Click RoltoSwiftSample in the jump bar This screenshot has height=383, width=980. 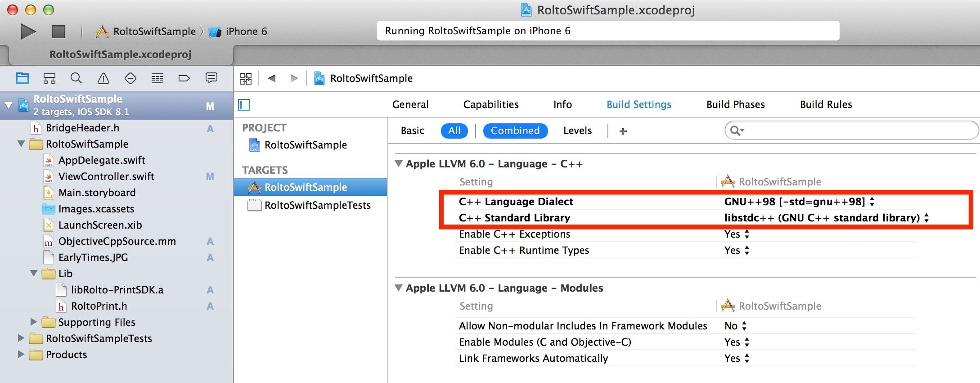(371, 78)
